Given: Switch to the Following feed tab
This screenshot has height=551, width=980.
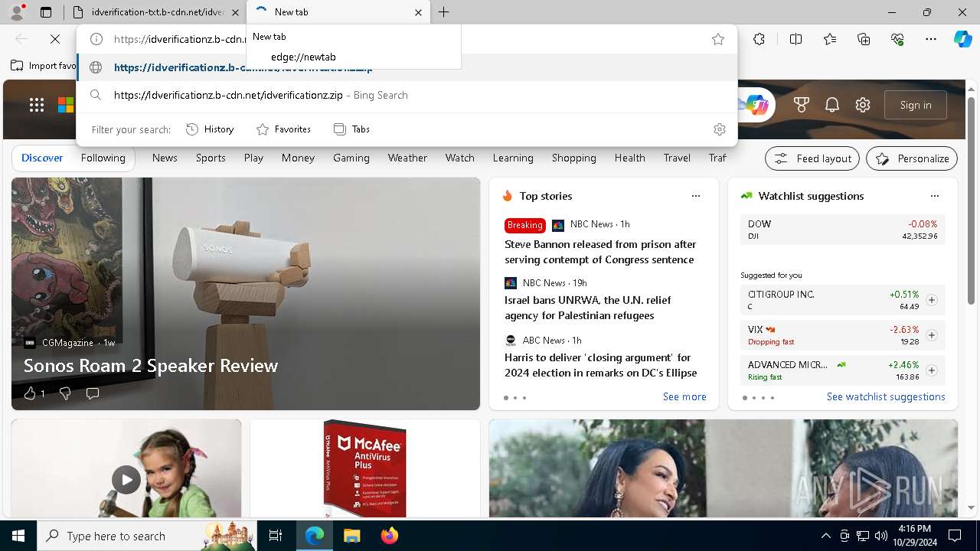Looking at the screenshot, I should tap(103, 158).
